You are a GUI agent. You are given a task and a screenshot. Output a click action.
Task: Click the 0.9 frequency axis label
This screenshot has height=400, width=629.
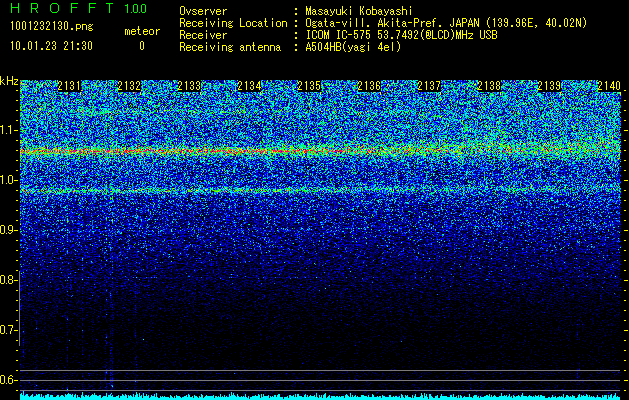tap(8, 230)
